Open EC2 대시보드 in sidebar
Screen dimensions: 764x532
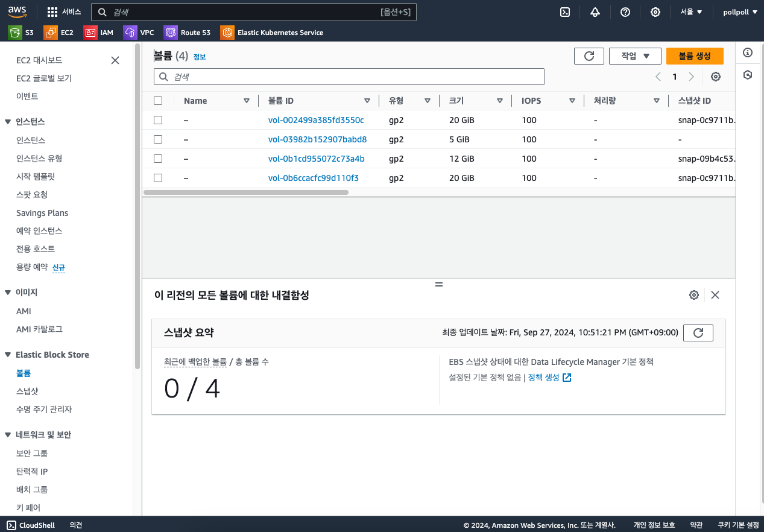tap(39, 60)
